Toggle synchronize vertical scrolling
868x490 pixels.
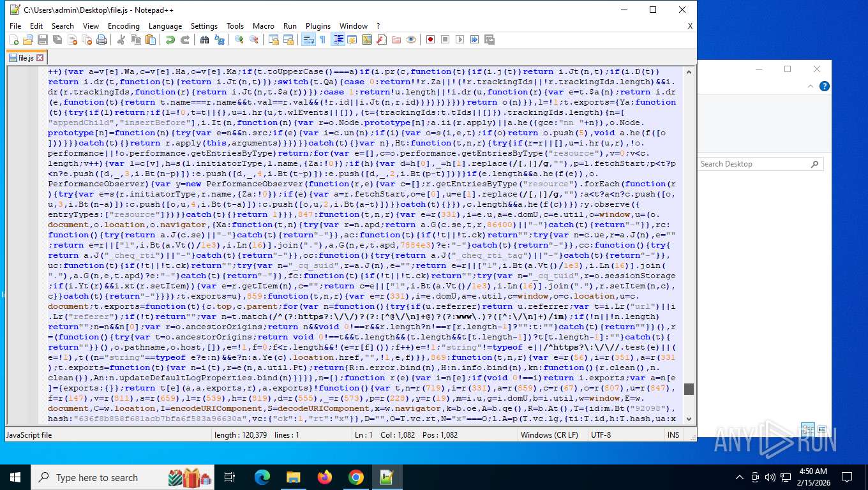click(x=273, y=40)
